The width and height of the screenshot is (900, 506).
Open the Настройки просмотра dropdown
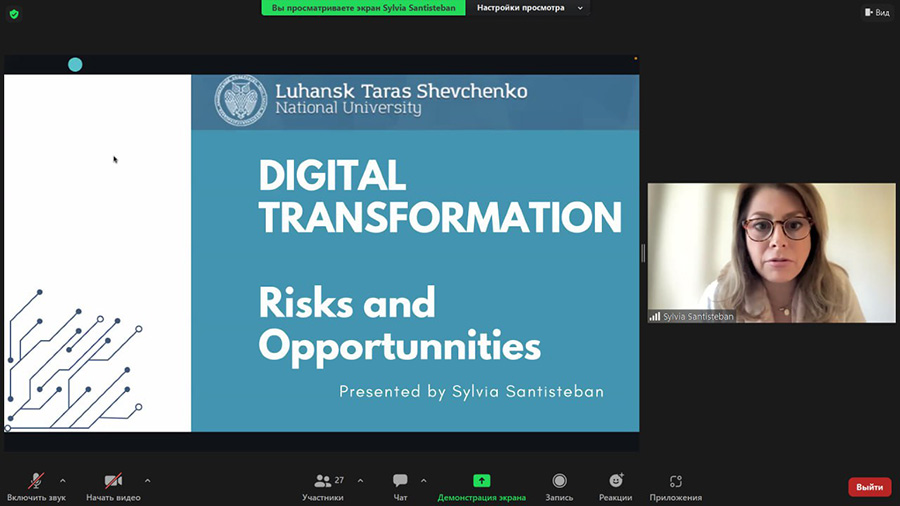[530, 8]
